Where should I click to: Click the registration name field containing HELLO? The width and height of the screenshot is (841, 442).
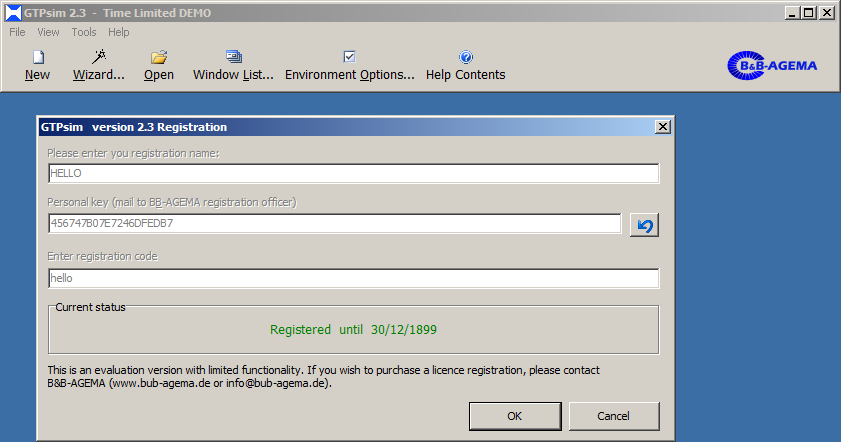point(353,173)
